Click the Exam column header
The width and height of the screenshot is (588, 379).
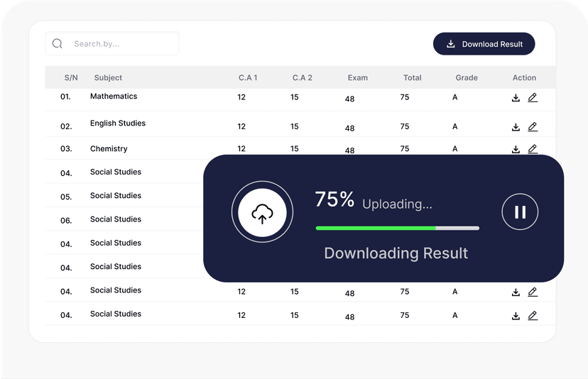point(357,78)
